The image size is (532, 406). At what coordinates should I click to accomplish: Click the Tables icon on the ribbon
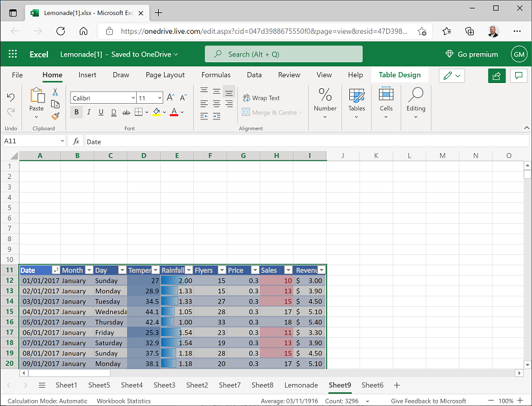356,101
